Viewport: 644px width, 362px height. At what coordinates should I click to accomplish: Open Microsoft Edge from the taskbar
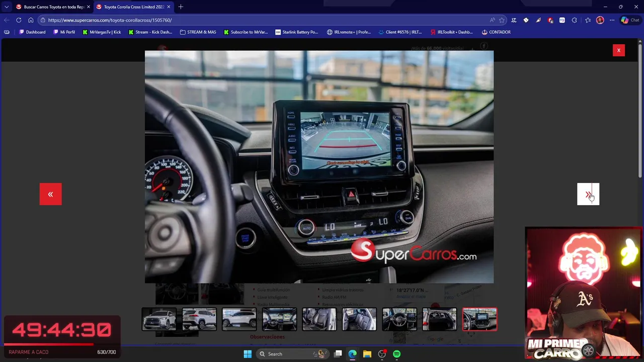point(353,354)
